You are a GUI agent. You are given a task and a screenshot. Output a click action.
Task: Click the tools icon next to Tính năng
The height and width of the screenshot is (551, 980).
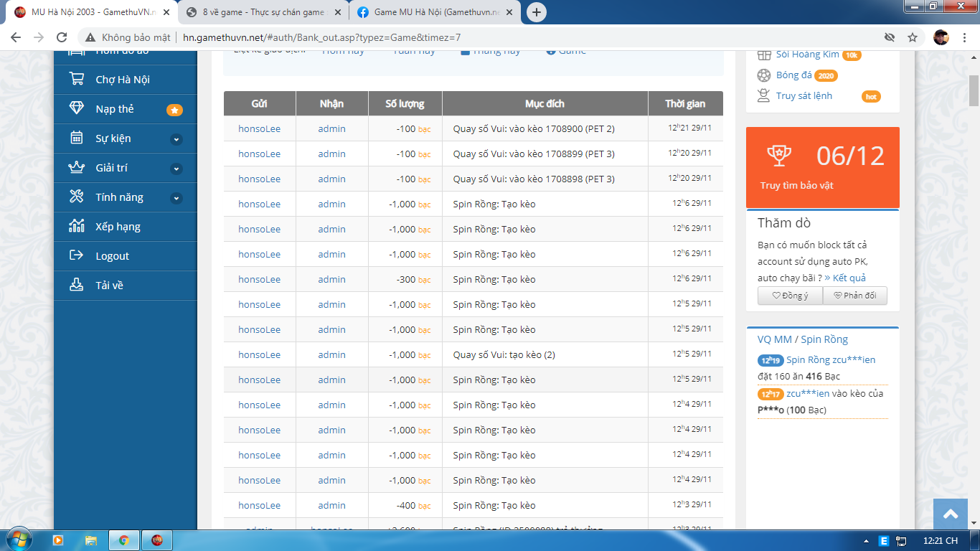coord(76,197)
